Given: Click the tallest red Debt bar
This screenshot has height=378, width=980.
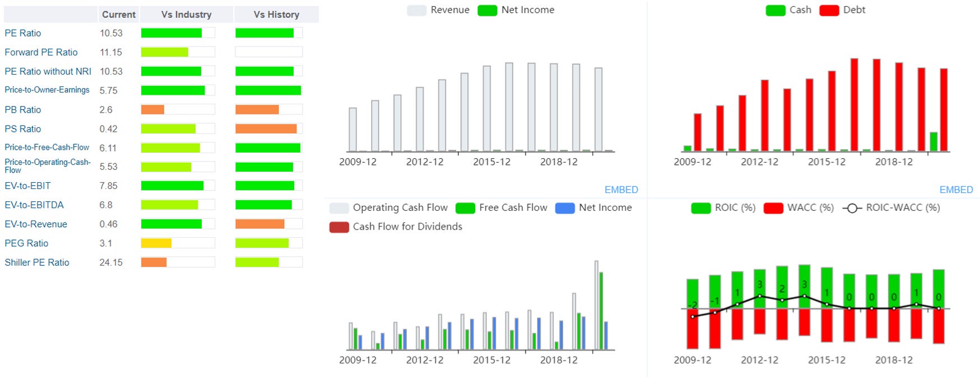Looking at the screenshot, I should pyautogui.click(x=854, y=105).
